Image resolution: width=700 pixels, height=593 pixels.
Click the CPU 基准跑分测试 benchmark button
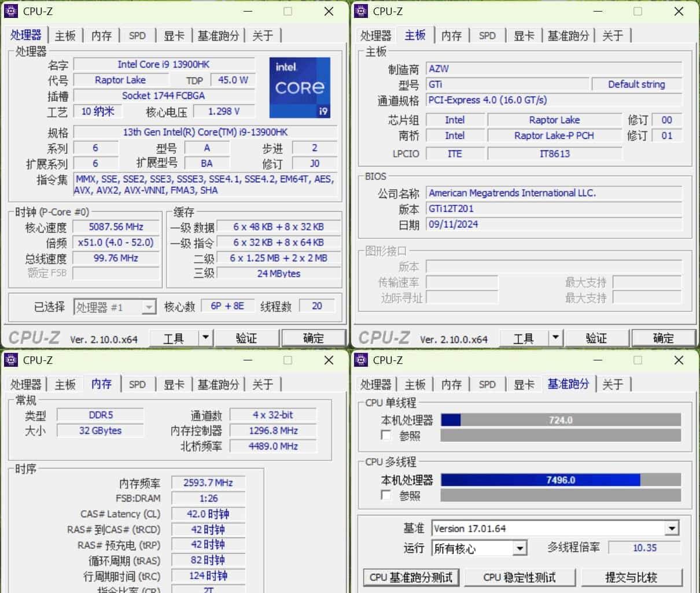pyautogui.click(x=411, y=577)
